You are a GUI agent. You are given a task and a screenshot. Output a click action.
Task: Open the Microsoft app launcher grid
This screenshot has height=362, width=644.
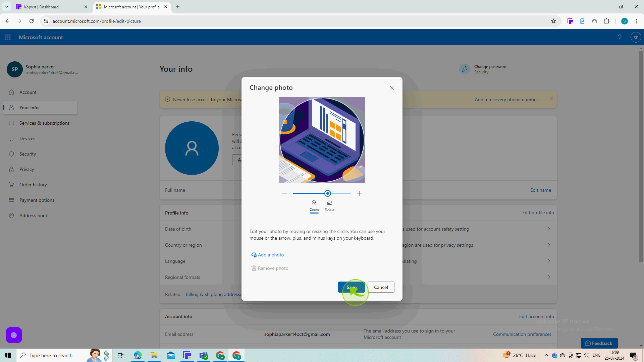coord(8,37)
